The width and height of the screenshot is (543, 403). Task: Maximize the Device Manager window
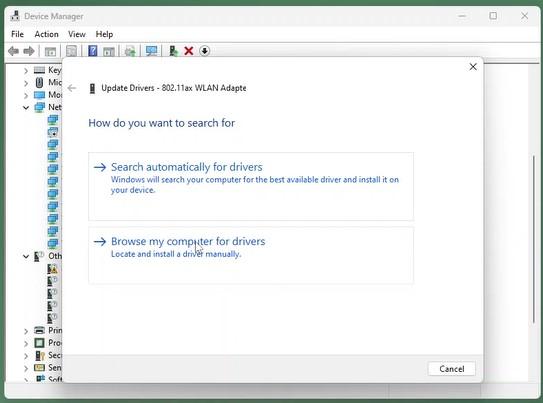click(x=493, y=16)
